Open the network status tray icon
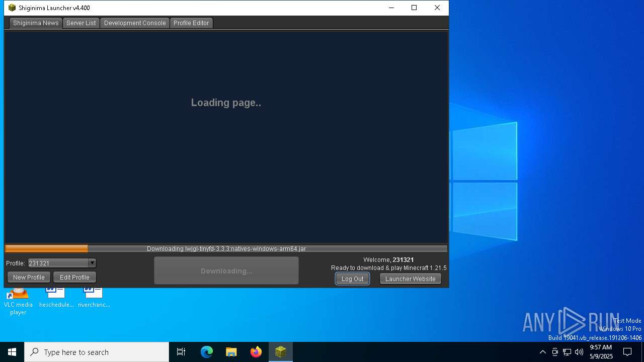 [567, 352]
